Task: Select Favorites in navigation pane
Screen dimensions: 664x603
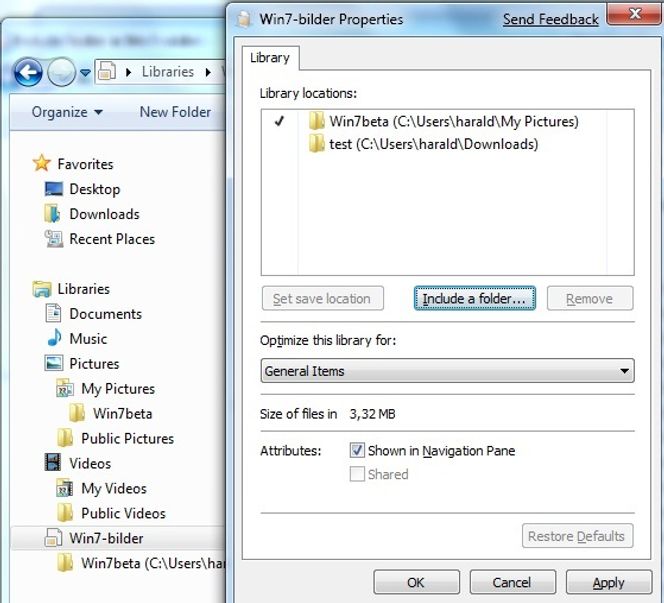Action: coord(85,164)
